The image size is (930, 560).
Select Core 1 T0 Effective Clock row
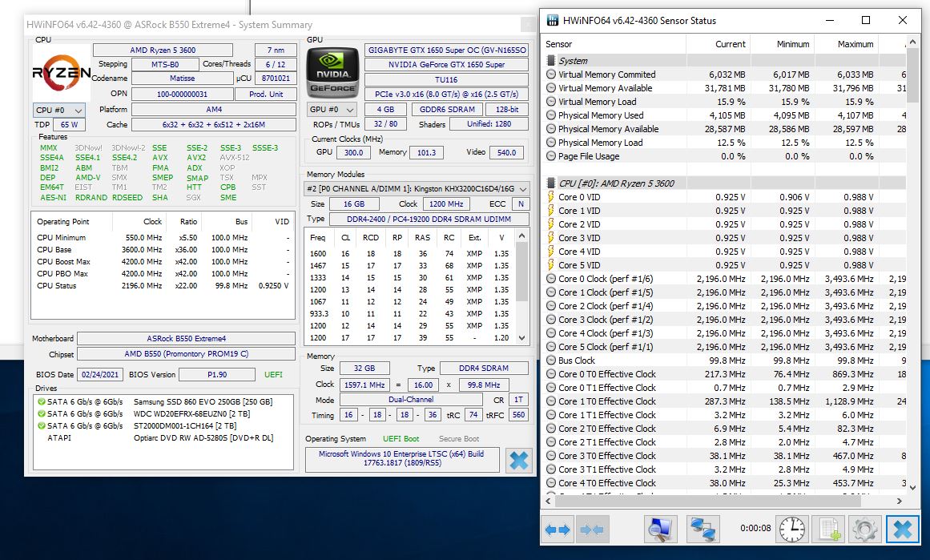724,401
